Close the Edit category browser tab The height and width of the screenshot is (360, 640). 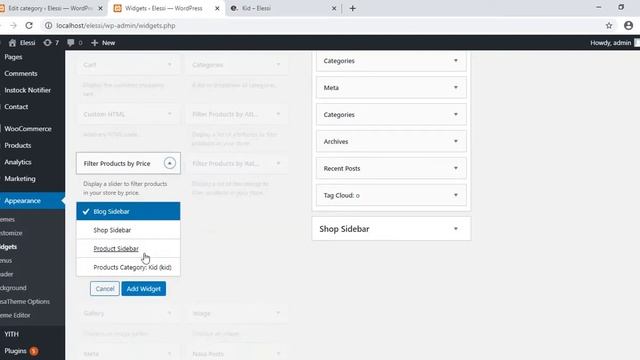point(100,8)
